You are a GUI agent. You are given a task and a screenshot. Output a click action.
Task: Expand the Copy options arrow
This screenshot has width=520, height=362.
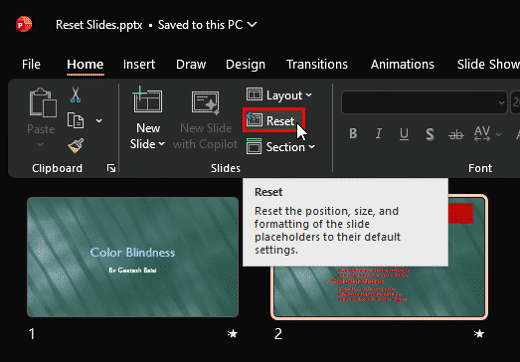coord(99,120)
